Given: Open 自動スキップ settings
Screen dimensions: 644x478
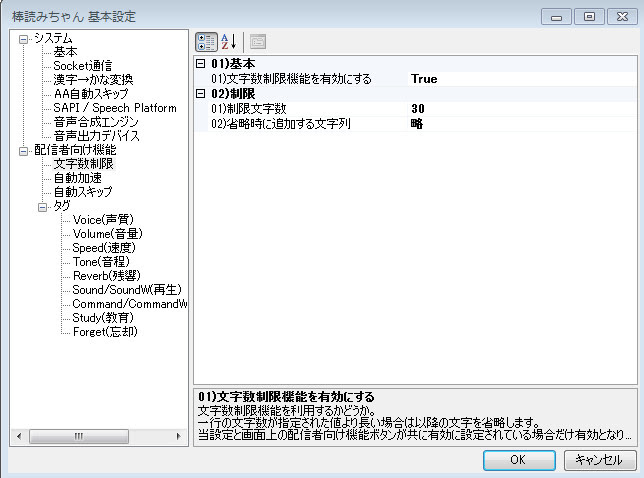Looking at the screenshot, I should (x=83, y=191).
